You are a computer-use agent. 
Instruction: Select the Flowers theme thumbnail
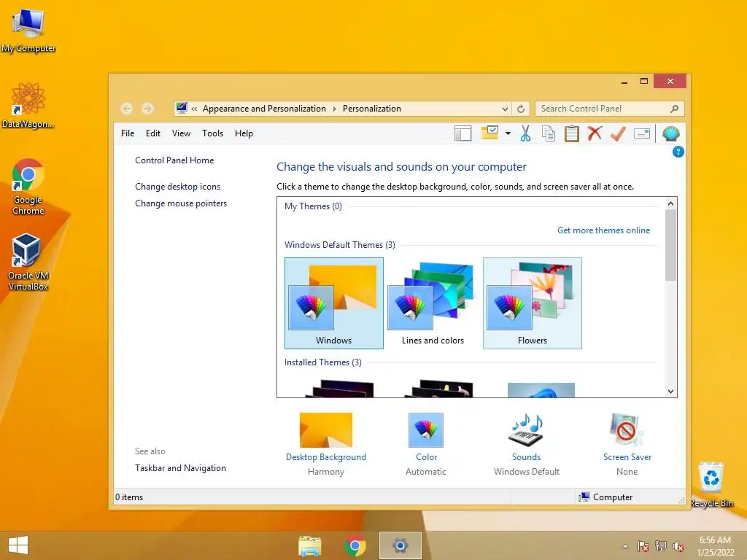(532, 303)
